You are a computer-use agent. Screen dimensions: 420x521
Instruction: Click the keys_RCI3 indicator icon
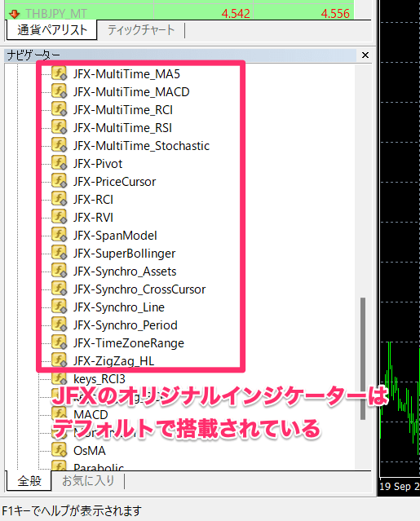pyautogui.click(x=60, y=378)
